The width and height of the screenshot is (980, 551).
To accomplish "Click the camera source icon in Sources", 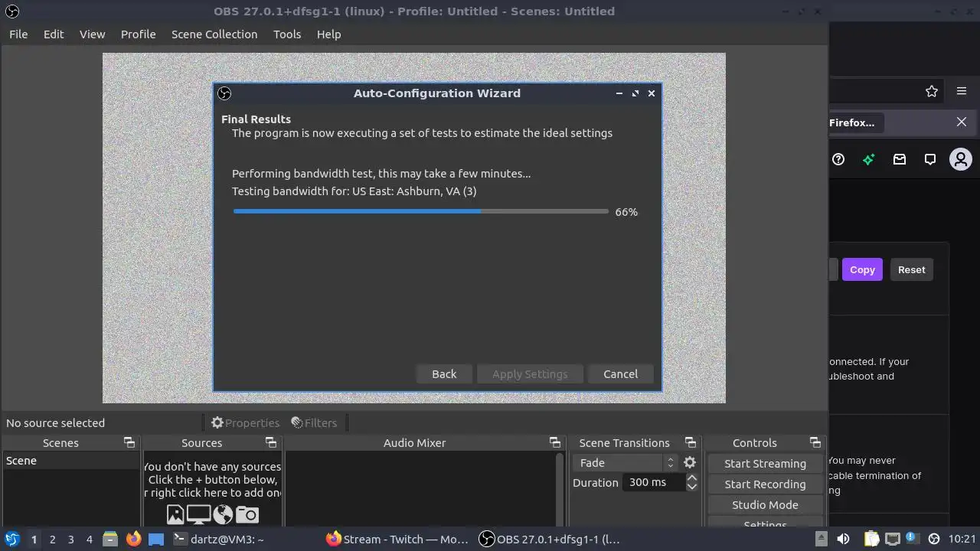I will (x=247, y=514).
